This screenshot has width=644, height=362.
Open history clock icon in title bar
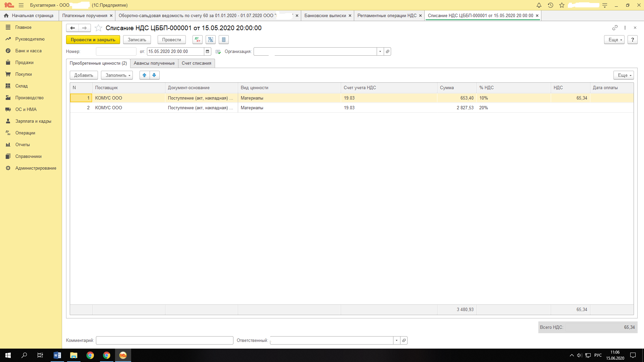click(x=550, y=5)
